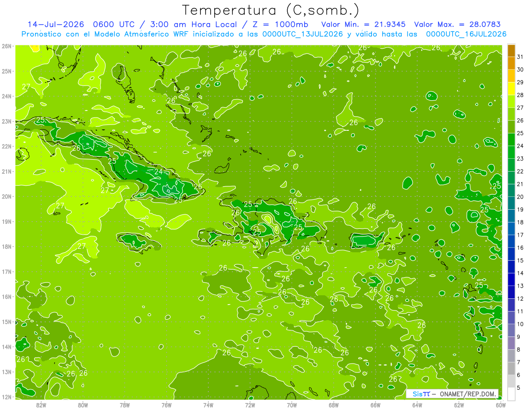Image resolution: width=532 pixels, height=411 pixels.
Task: Click the color scale label 22
Action: (x=520, y=172)
